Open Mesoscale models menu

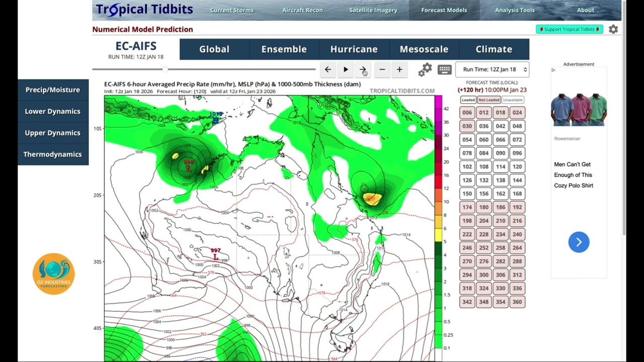point(424,49)
